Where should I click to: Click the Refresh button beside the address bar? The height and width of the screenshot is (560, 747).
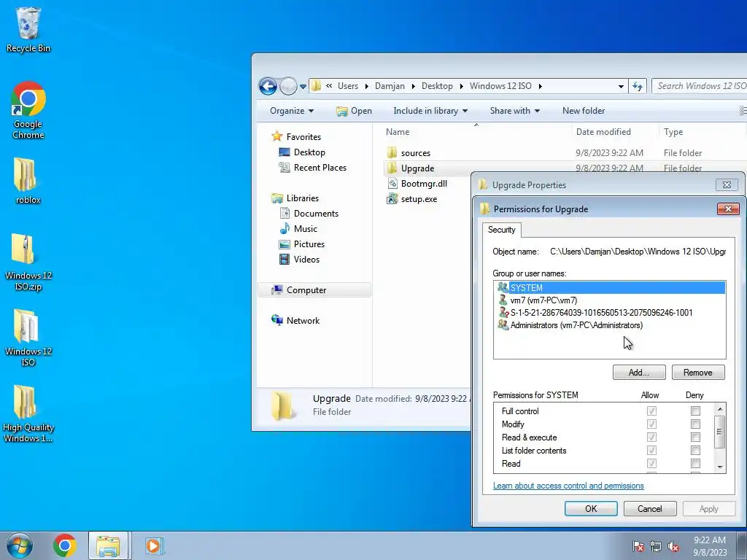638,86
